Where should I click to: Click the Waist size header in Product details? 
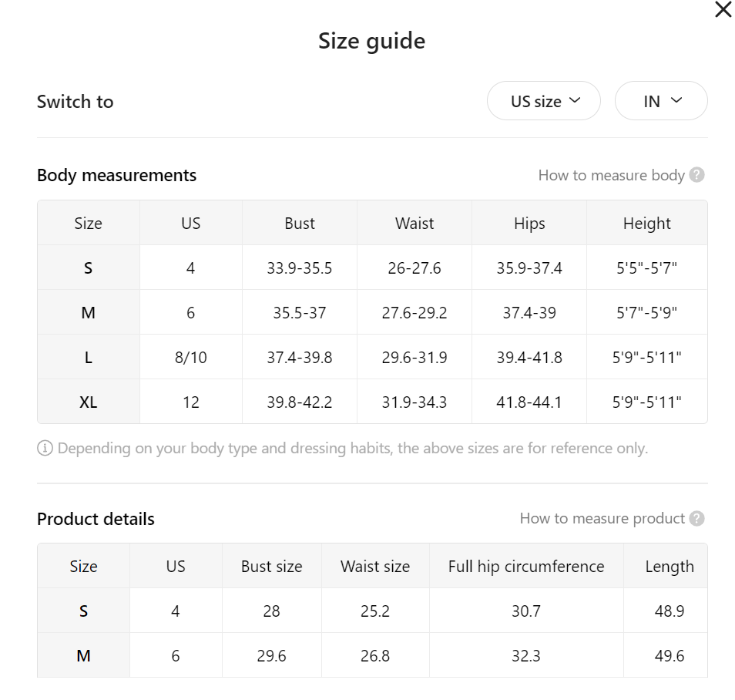point(375,567)
